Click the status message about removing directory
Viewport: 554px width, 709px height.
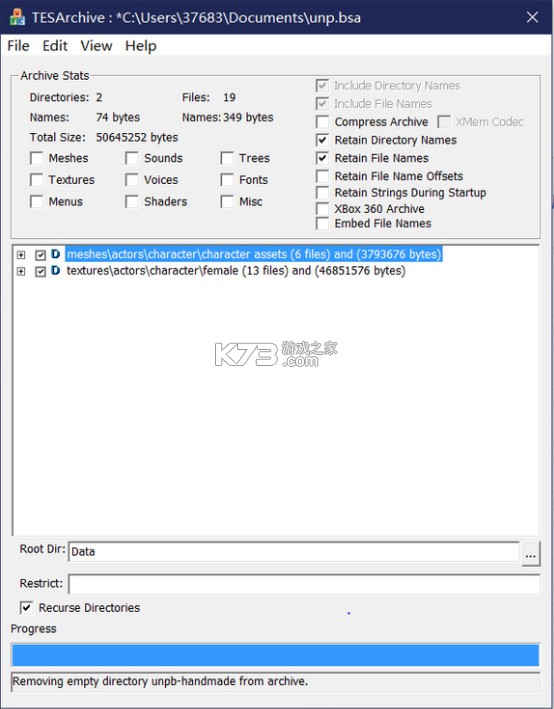point(160,681)
